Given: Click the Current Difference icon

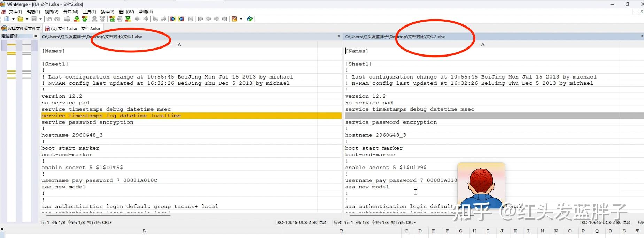Looking at the screenshot, I should click(120, 19).
